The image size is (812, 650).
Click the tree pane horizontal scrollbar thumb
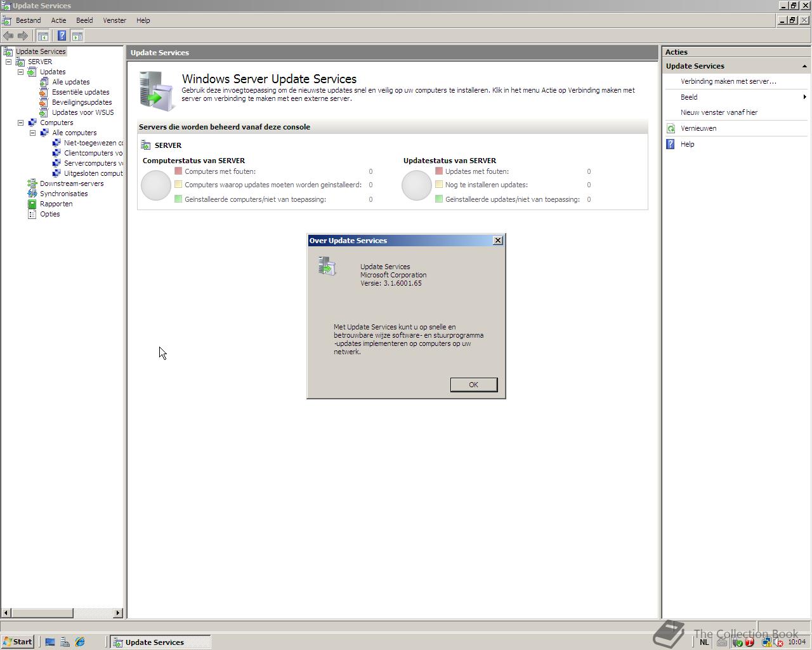click(x=43, y=613)
